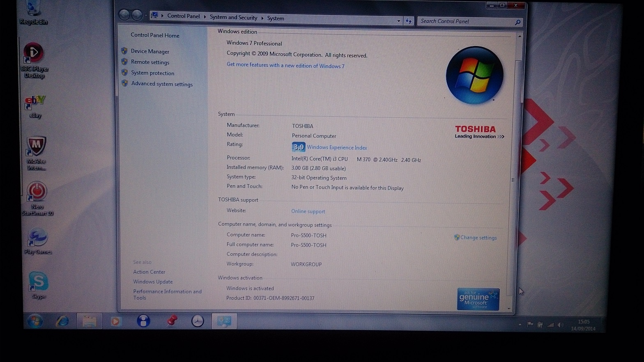Open Windows Experience Index link
Screen dimensions: 644x362
pyautogui.click(x=337, y=147)
